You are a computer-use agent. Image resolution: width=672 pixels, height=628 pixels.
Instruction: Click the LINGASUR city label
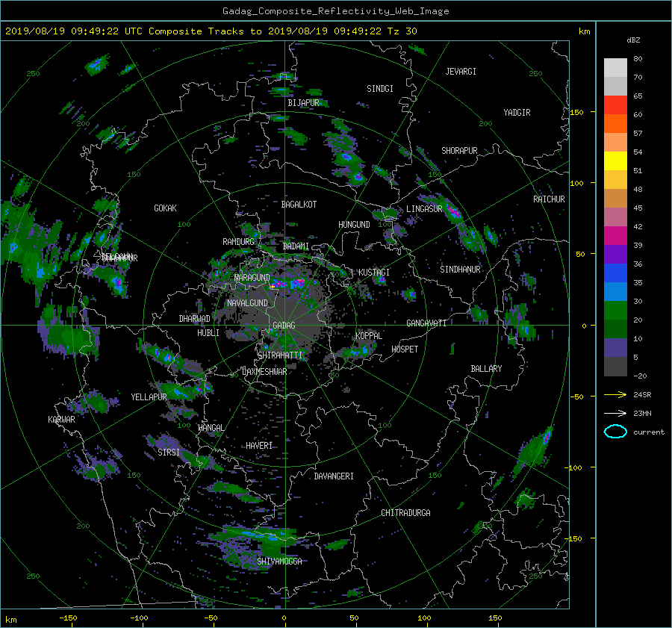click(x=424, y=209)
